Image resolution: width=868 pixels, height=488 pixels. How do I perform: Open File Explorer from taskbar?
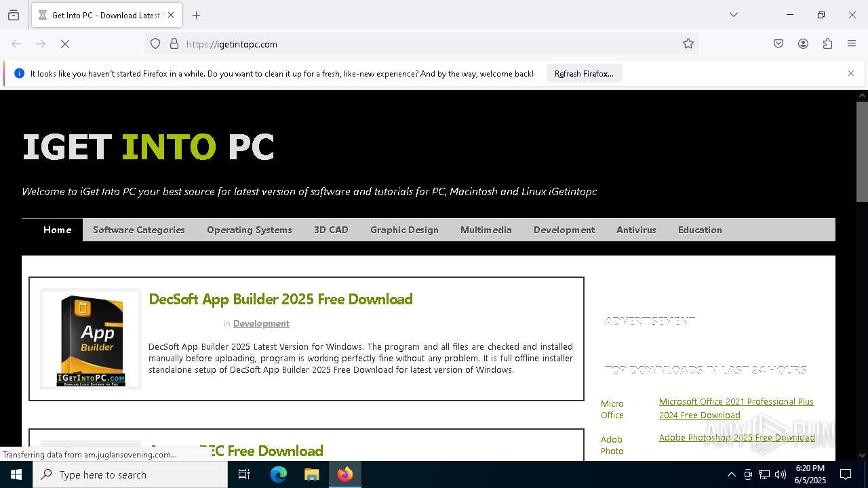(x=311, y=474)
